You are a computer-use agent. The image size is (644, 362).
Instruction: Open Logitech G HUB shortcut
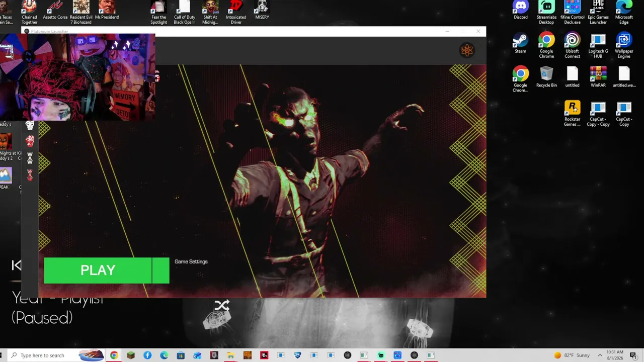pos(598,45)
